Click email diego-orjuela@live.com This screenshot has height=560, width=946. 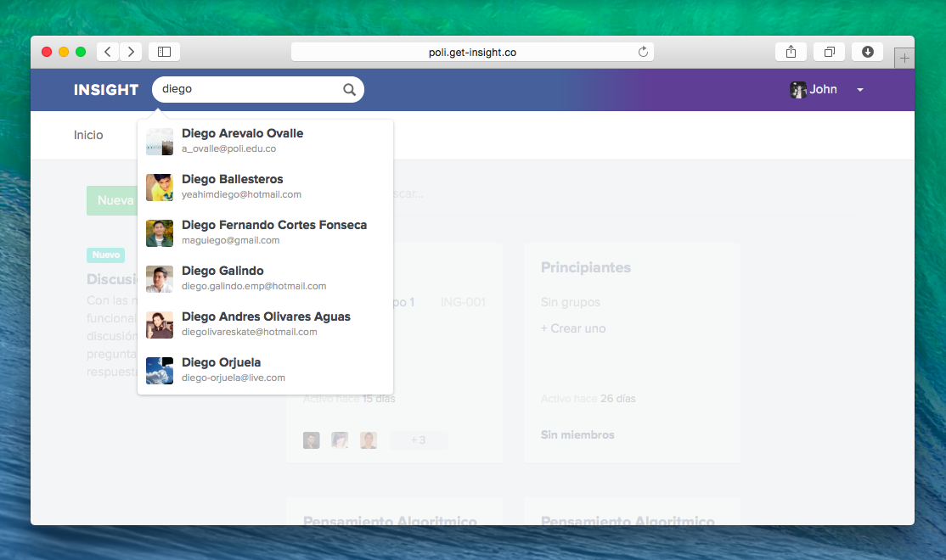click(x=234, y=378)
